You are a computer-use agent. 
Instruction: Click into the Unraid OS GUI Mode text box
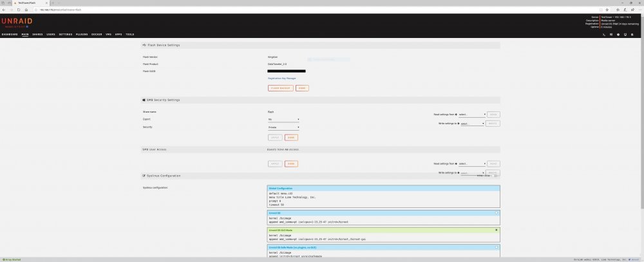pyautogui.click(x=384, y=237)
